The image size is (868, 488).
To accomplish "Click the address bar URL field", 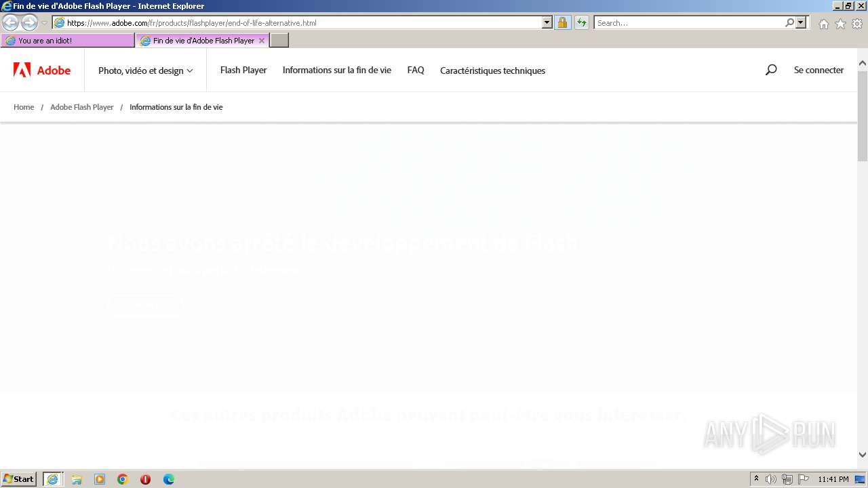I will [297, 23].
